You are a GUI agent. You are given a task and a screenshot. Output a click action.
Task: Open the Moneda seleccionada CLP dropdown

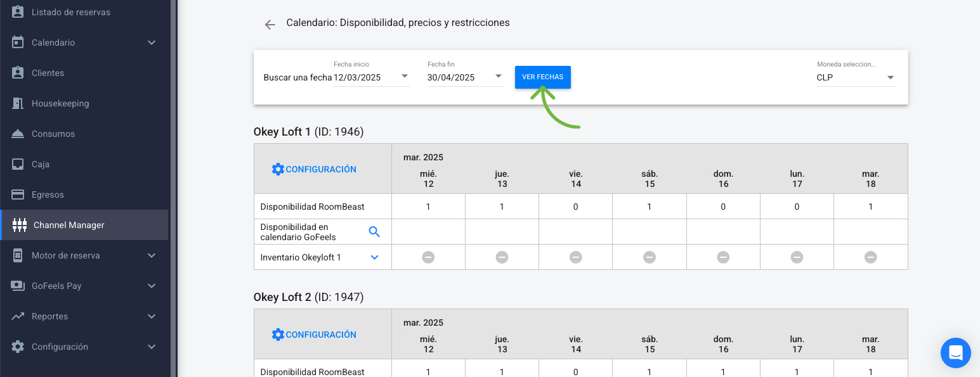tap(856, 77)
